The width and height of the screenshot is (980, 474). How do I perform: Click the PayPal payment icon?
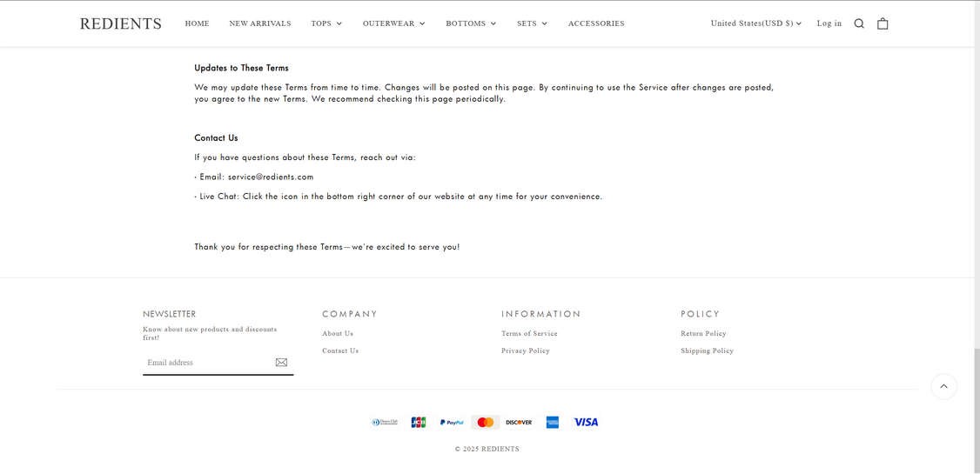tap(452, 422)
